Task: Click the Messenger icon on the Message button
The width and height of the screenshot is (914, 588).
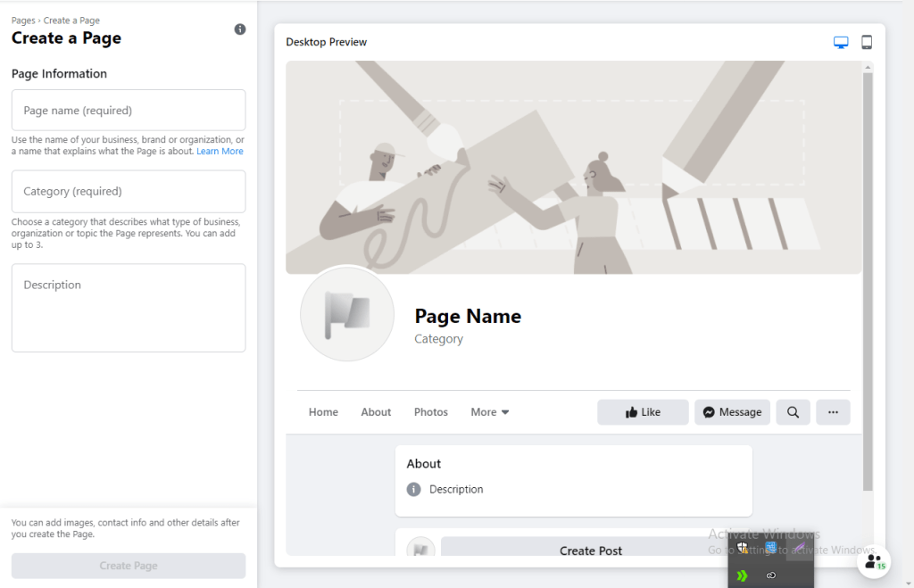Action: point(708,411)
